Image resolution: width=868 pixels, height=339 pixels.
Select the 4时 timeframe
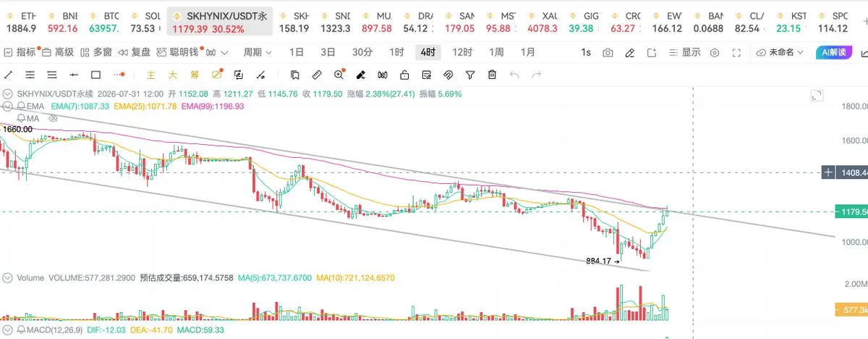(427, 52)
